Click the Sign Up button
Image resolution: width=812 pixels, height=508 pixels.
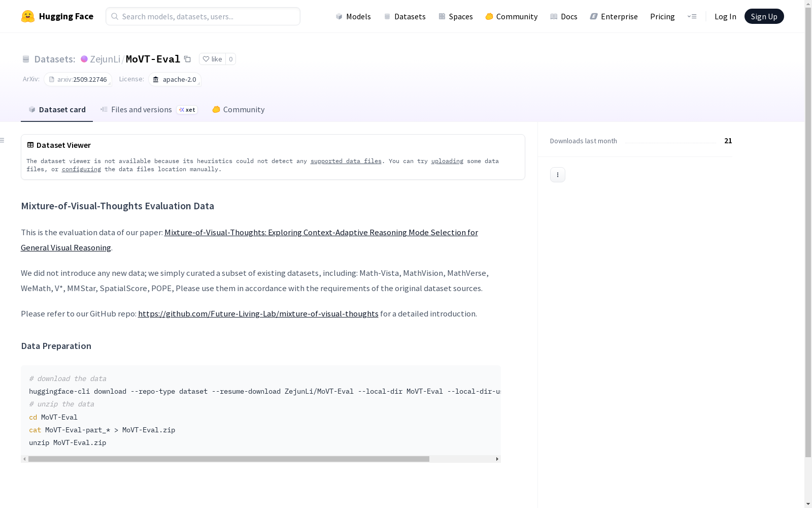point(764,16)
